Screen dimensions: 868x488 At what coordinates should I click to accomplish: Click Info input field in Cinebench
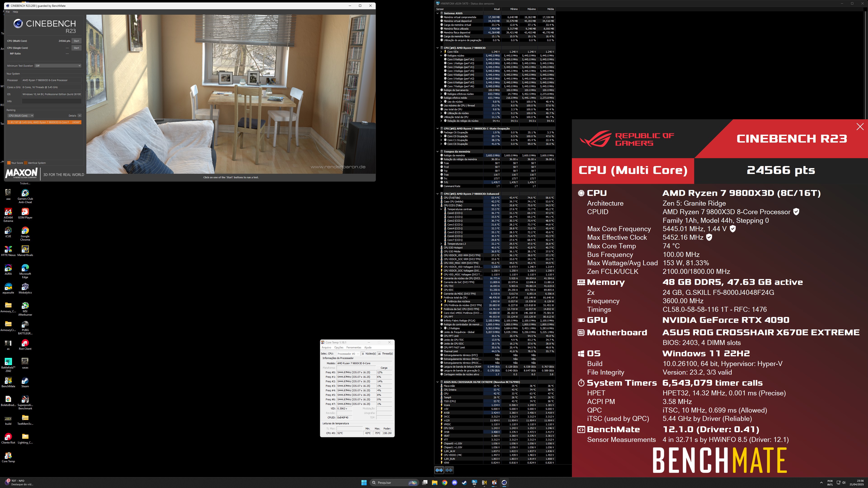(52, 101)
